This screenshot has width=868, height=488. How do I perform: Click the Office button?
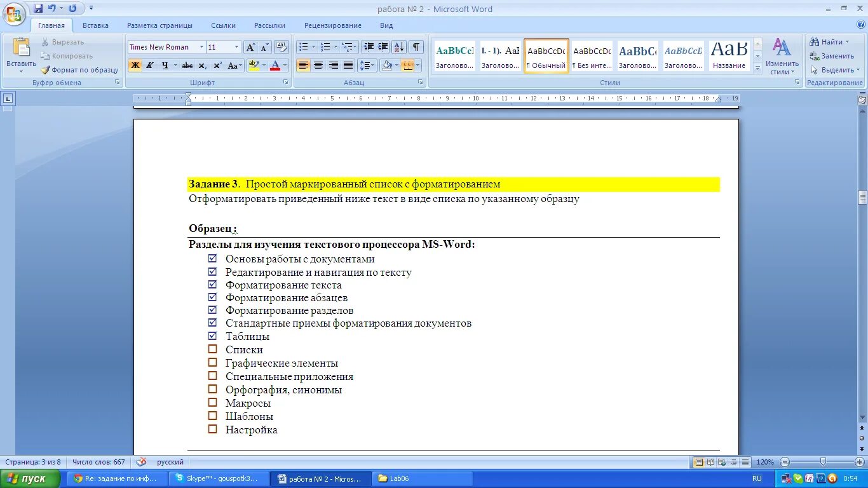click(x=14, y=14)
